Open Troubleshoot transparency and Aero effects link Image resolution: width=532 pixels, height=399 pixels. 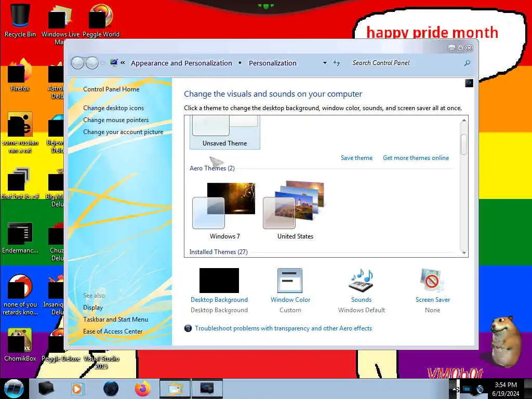pos(283,328)
